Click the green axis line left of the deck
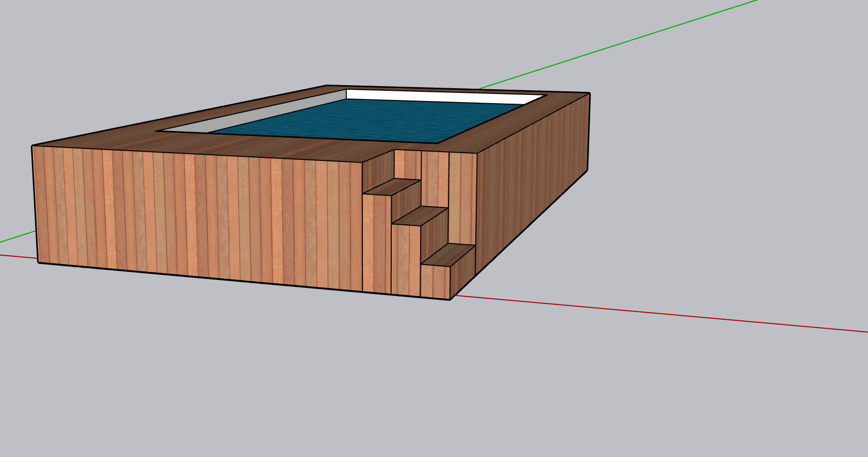This screenshot has height=457, width=868. coord(15,238)
